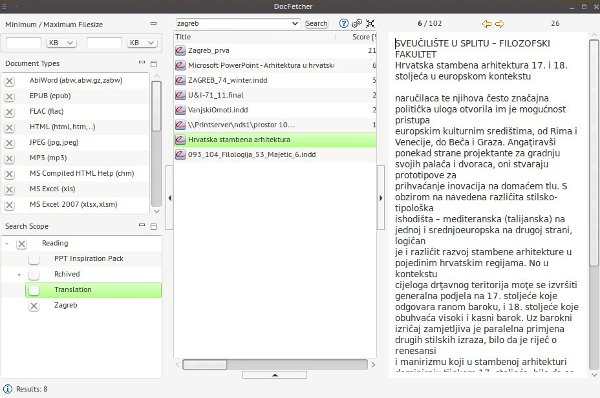This screenshot has width=600, height=398.
Task: Click the maximize view icon in search bar
Action: click(x=370, y=24)
